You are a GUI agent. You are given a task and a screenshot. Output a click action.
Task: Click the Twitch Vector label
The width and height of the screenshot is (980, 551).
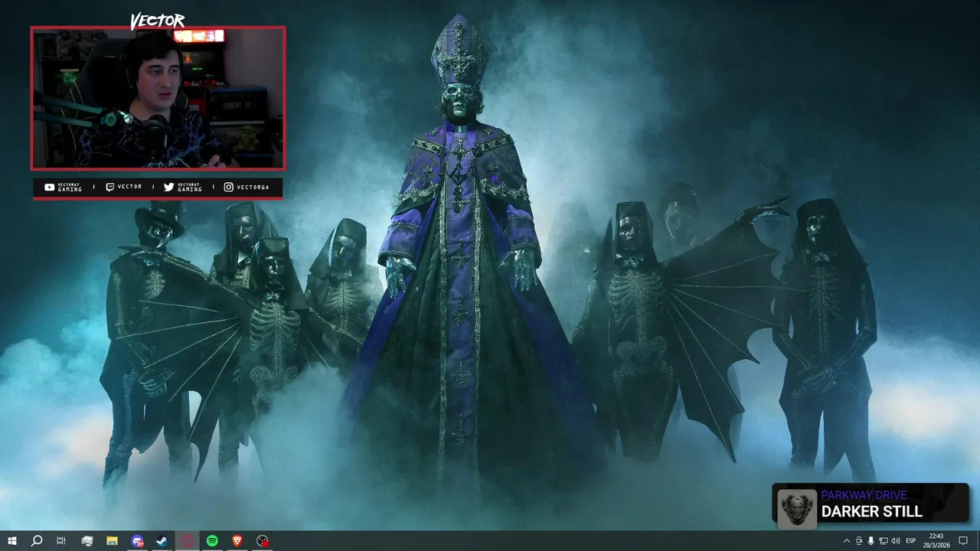click(124, 187)
